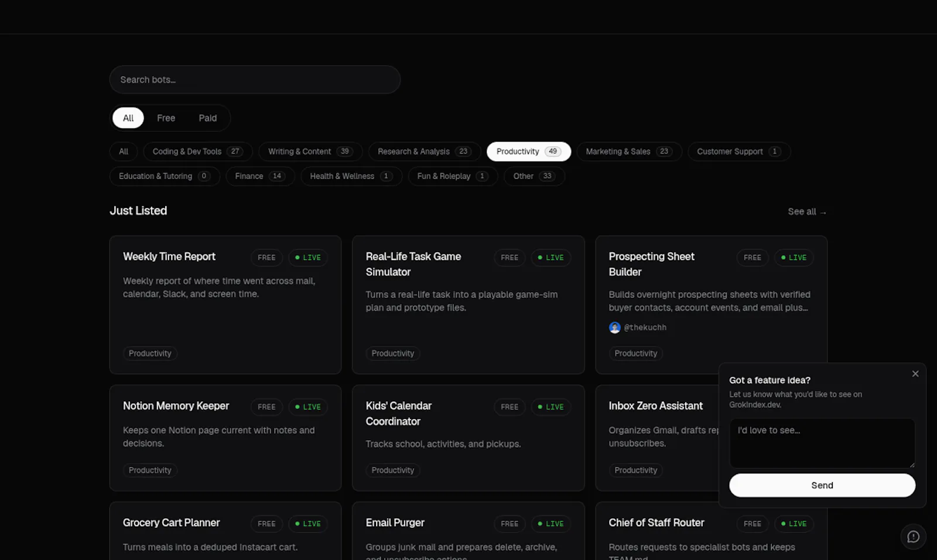Click Productivity tag on Kids' Calendar Coordinator
937x560 pixels.
(393, 470)
